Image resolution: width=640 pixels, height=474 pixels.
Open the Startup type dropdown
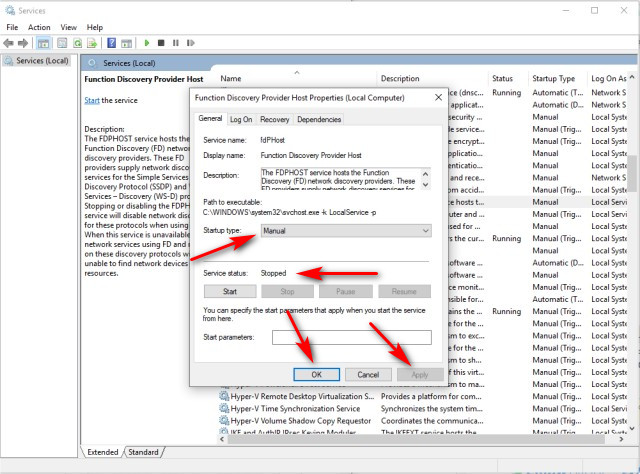click(x=346, y=231)
